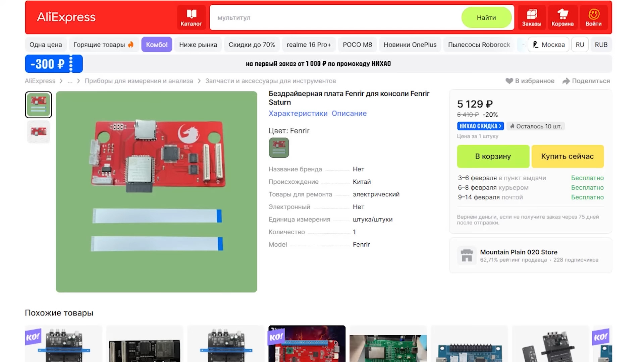This screenshot has height=362, width=644.
Task: Open the RU language selector
Action: point(580,45)
